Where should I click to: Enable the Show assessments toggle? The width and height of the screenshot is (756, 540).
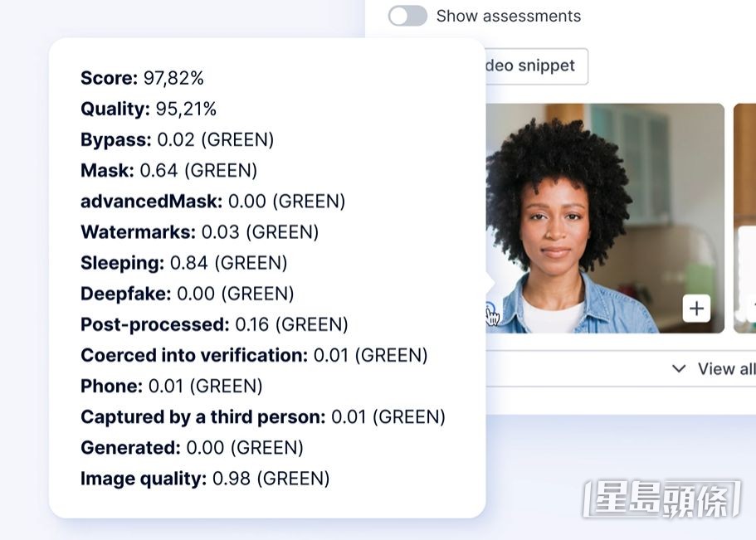point(407,16)
